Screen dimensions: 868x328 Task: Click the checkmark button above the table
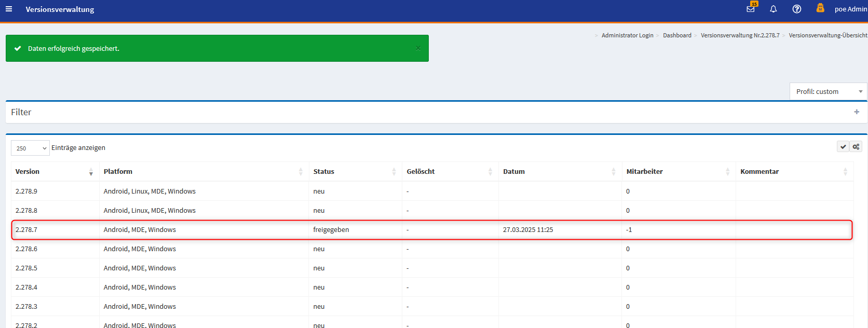pyautogui.click(x=843, y=147)
